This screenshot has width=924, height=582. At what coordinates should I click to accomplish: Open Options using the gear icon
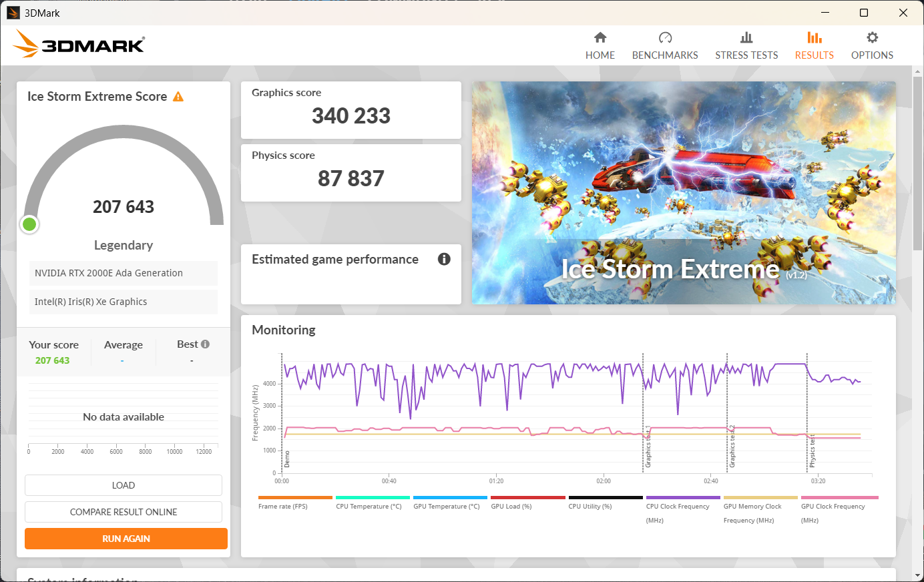[x=872, y=37]
